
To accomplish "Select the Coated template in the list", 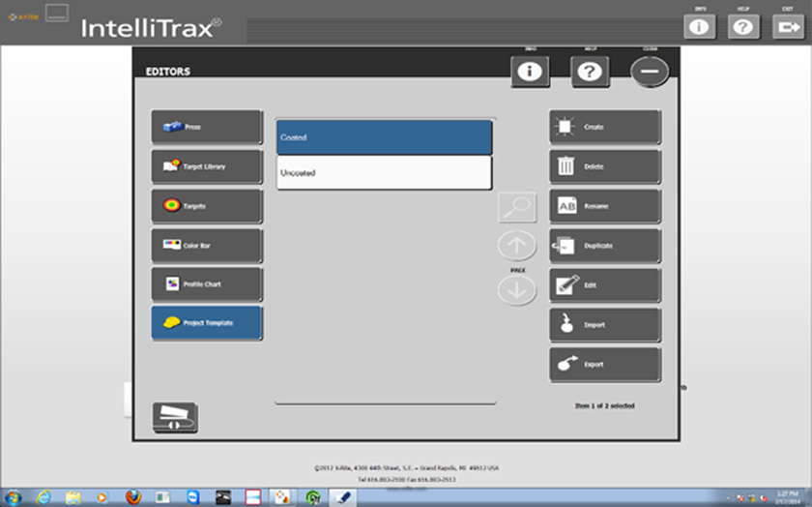I will (384, 137).
